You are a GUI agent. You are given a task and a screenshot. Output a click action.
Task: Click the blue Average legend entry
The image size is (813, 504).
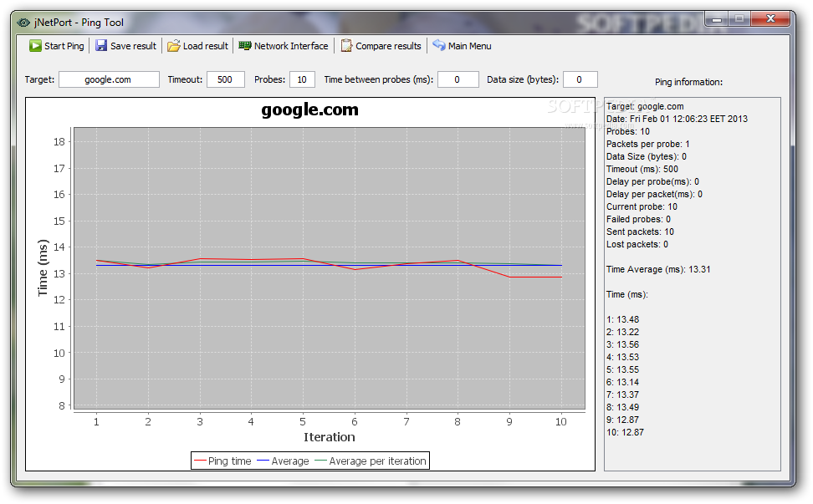coord(283,461)
